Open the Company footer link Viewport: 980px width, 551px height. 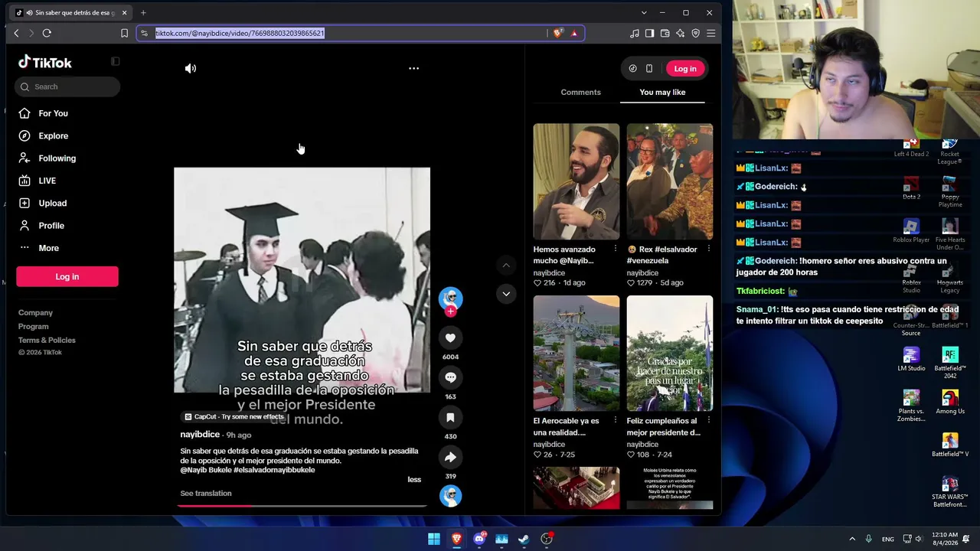pyautogui.click(x=35, y=312)
